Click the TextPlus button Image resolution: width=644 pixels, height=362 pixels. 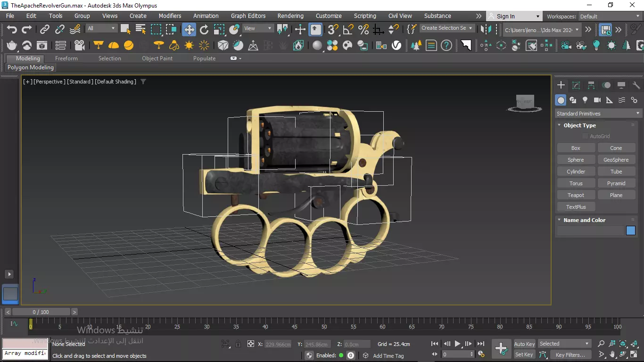pyautogui.click(x=576, y=207)
